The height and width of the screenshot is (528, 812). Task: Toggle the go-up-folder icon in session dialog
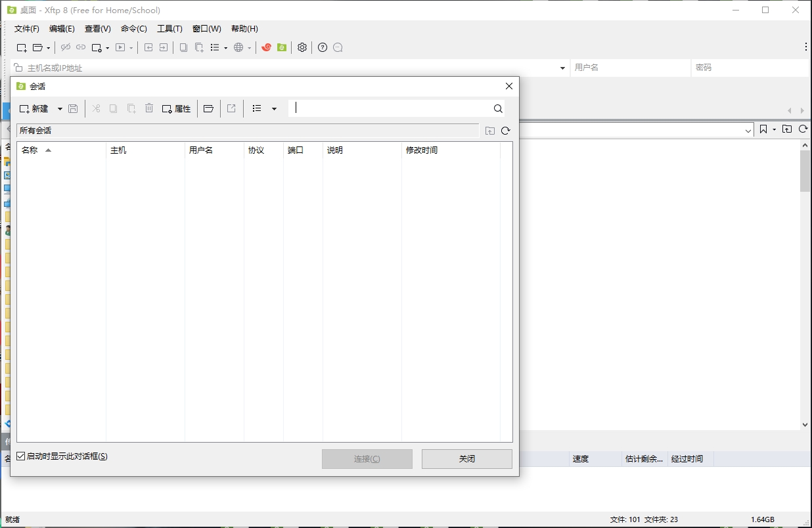[x=490, y=131]
